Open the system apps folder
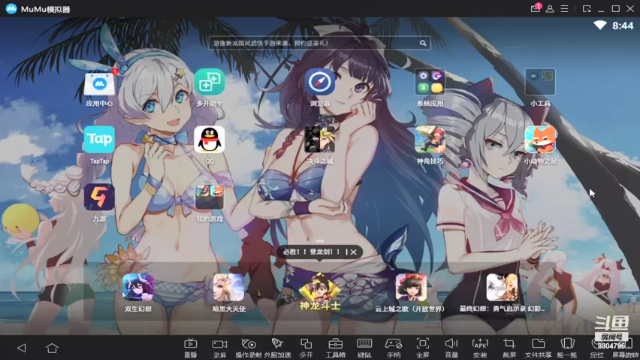 coord(430,82)
